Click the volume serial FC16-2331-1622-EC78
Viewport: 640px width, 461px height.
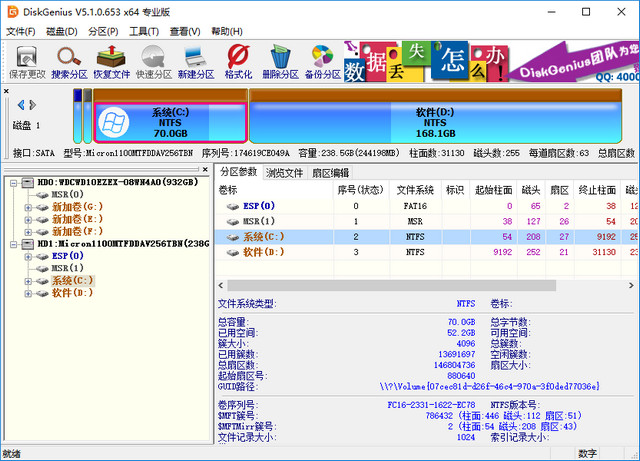431,405
